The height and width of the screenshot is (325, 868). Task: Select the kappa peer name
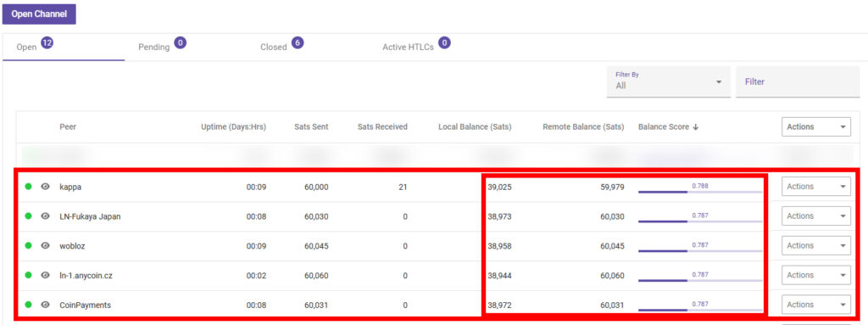click(x=71, y=187)
